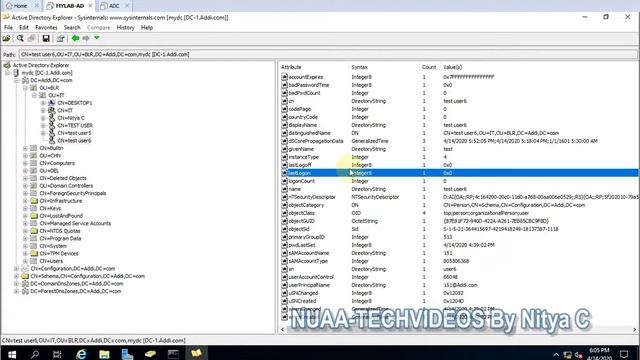Click the Save snapshot toolbar icon

coord(46,38)
